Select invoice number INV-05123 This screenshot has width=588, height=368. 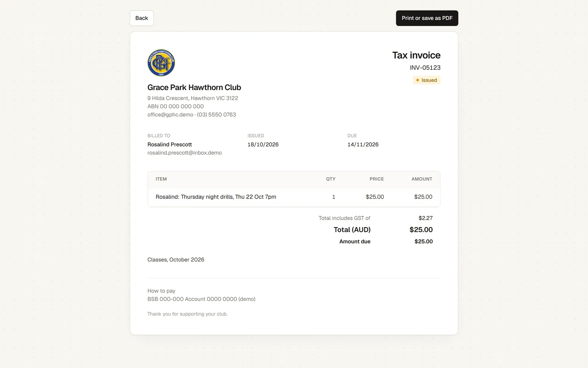(425, 67)
